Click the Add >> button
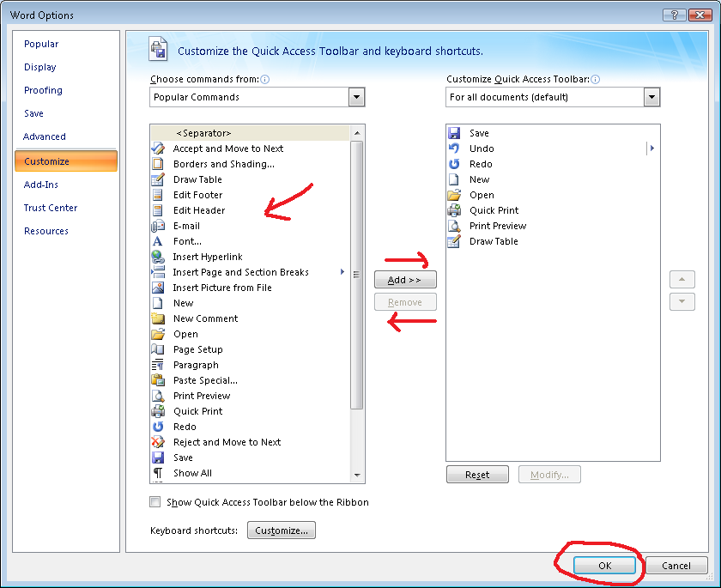This screenshot has width=721, height=588. point(405,280)
